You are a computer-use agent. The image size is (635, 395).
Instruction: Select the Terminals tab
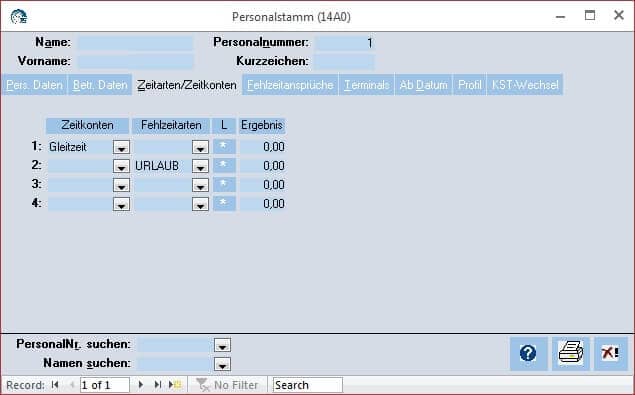tap(367, 85)
